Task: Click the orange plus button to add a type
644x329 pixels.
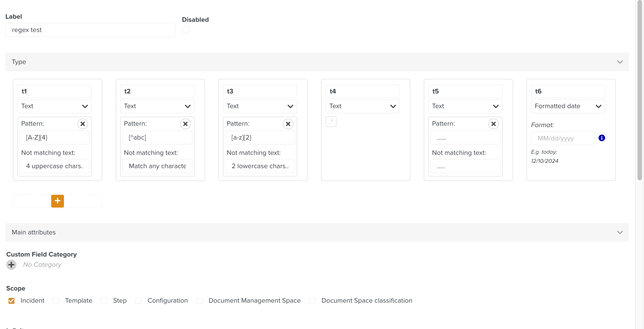Action: pos(57,201)
